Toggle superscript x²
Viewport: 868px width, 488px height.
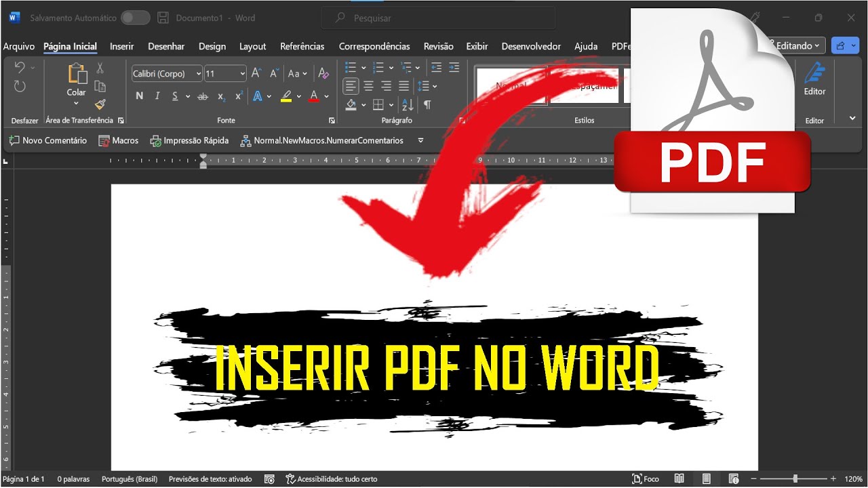point(239,96)
